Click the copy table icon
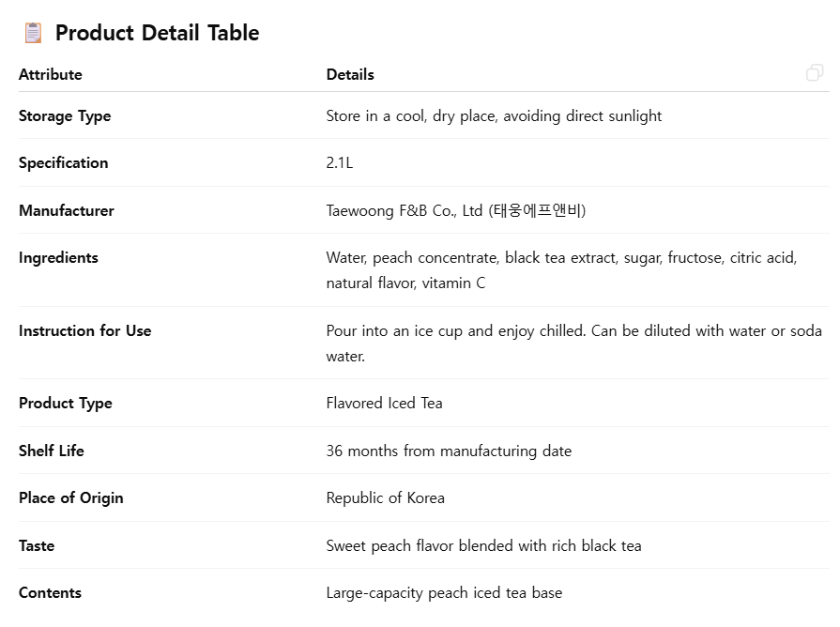Image resolution: width=840 pixels, height=627 pixels. coord(814,73)
